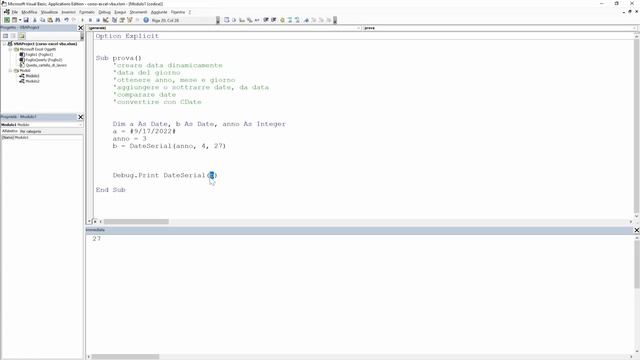This screenshot has height=360, width=640.
Task: Click the Find binoculars icon
Action: pos(58,20)
